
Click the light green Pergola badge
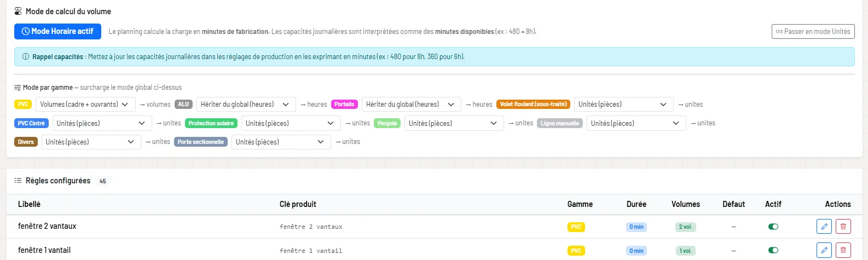(x=387, y=123)
